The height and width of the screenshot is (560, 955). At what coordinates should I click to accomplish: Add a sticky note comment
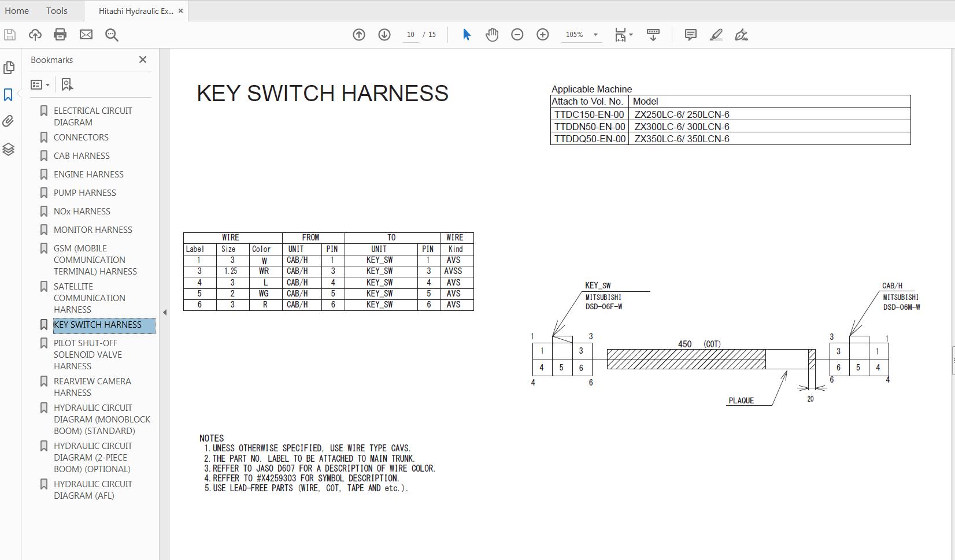point(690,35)
